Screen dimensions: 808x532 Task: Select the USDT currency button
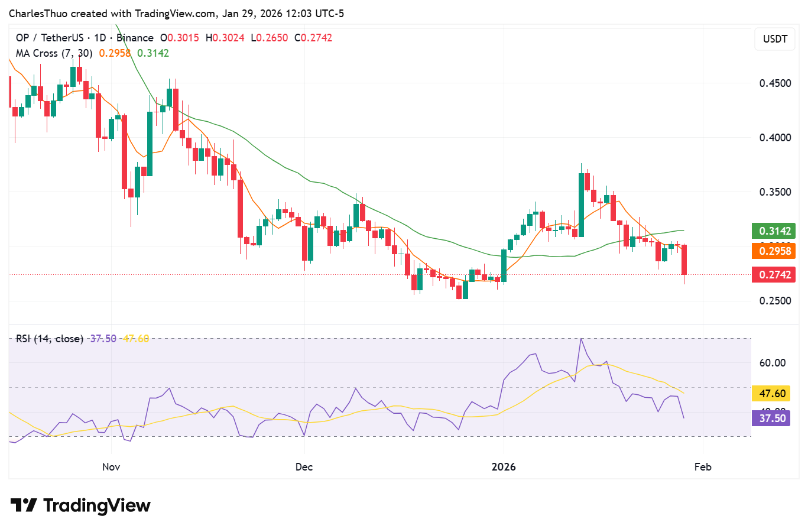(x=774, y=39)
